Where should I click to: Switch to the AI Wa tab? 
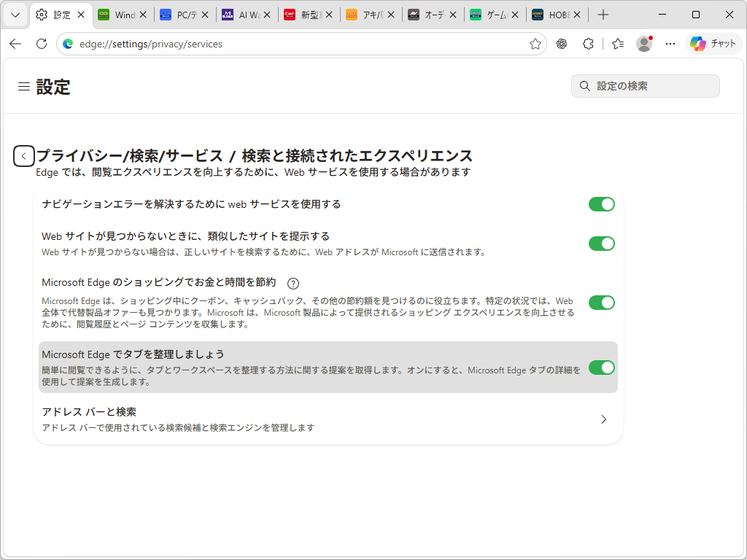click(247, 15)
